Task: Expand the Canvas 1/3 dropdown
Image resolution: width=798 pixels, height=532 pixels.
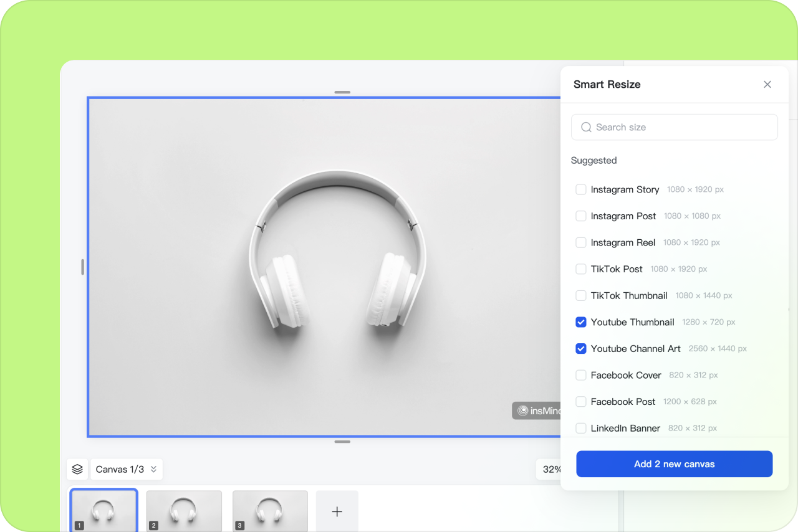Action: 127,469
